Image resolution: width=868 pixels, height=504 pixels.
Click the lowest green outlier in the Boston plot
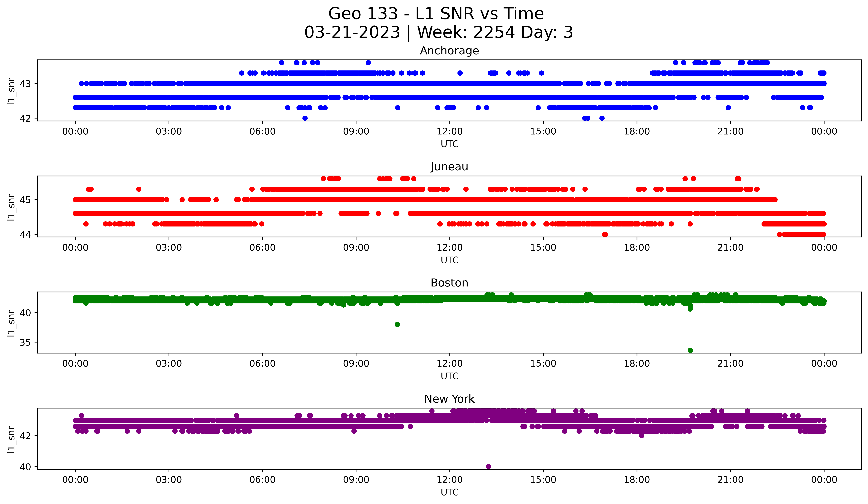pyautogui.click(x=690, y=350)
